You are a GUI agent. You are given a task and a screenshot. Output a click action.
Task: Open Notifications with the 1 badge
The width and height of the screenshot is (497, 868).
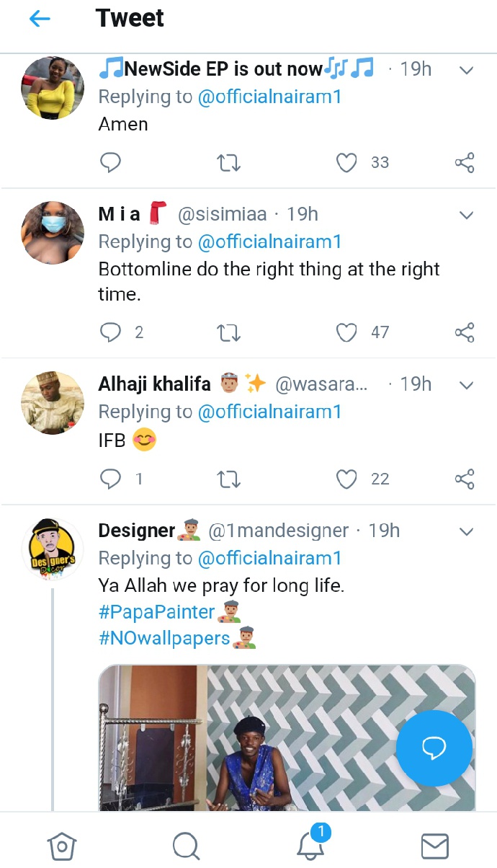click(x=311, y=845)
